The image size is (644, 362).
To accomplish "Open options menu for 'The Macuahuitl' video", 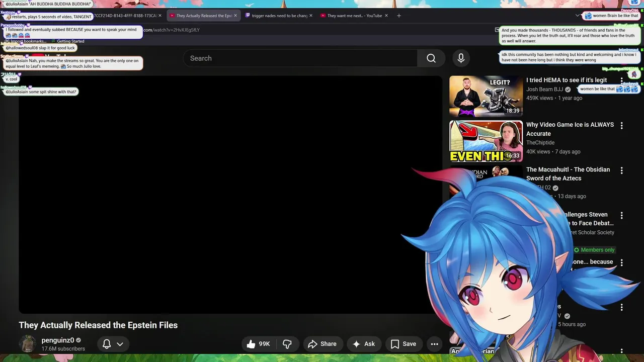I will [621, 170].
